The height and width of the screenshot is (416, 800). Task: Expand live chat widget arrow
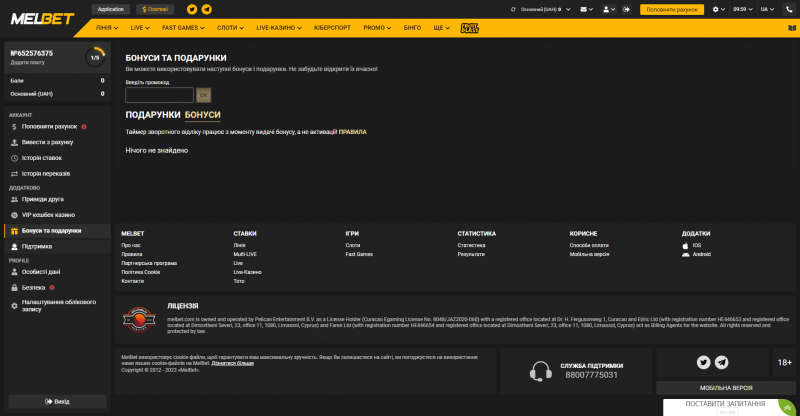coord(788,407)
